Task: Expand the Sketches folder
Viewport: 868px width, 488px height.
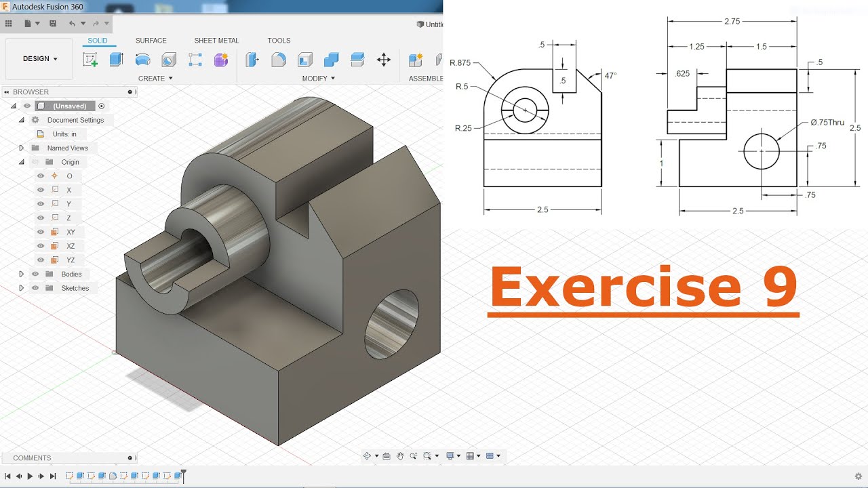Action: (21, 288)
